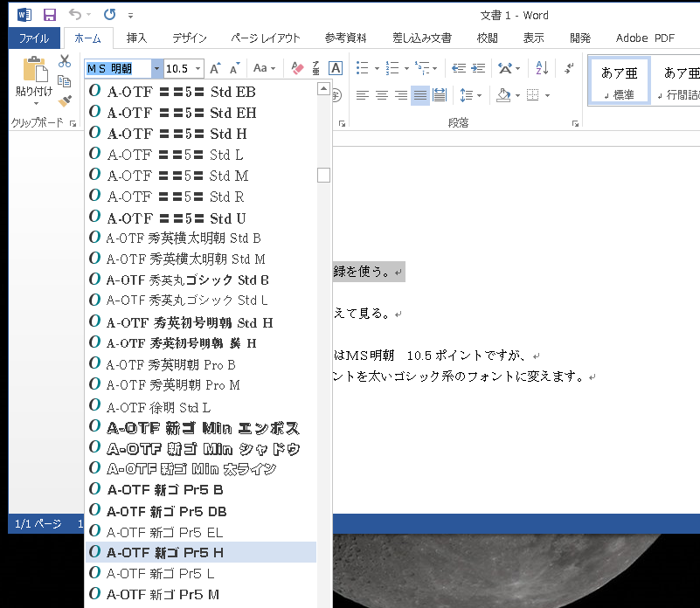Apply the 標準 style
This screenshot has width=700, height=608.
point(619,81)
